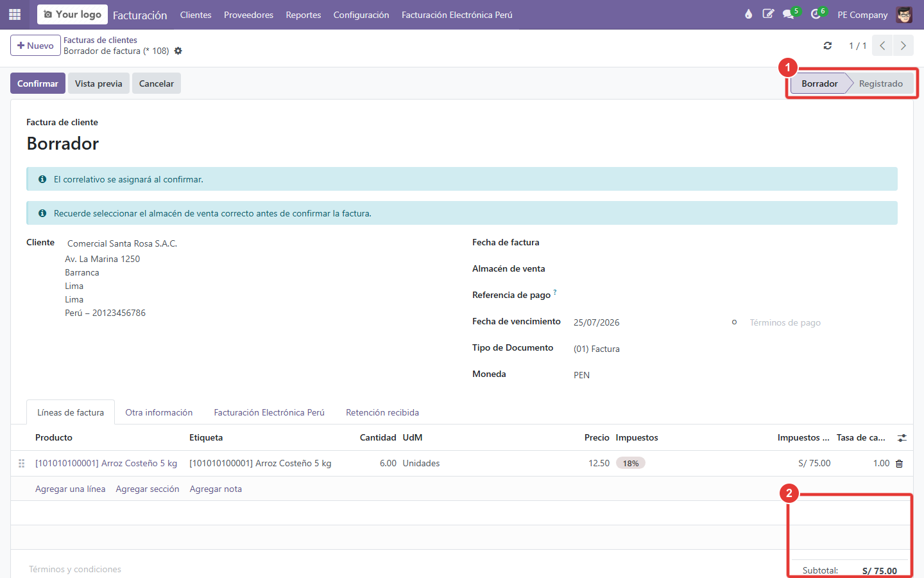Switch to the Otra información tab
The image size is (924, 578).
159,412
